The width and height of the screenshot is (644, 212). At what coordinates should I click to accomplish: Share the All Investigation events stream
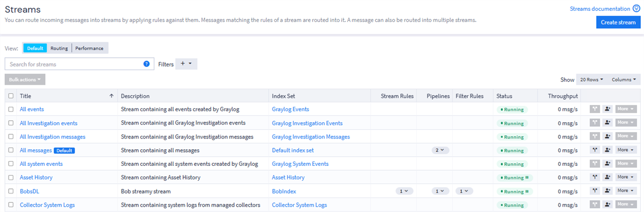[x=607, y=123]
